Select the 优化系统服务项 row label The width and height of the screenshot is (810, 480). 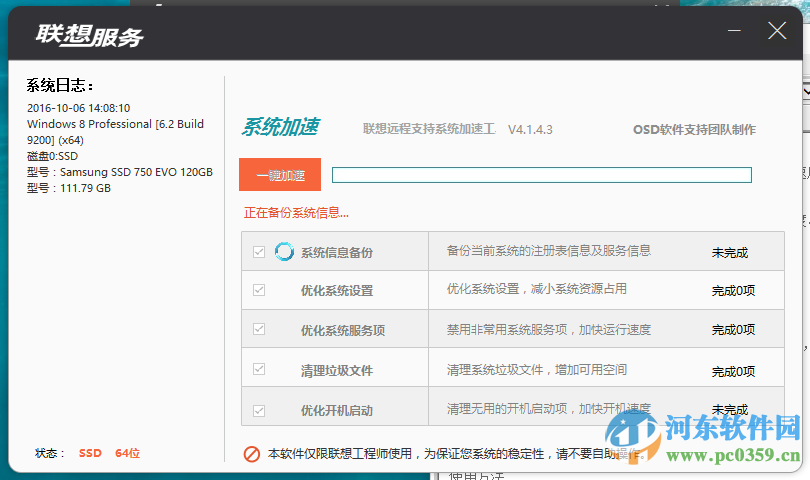point(343,330)
